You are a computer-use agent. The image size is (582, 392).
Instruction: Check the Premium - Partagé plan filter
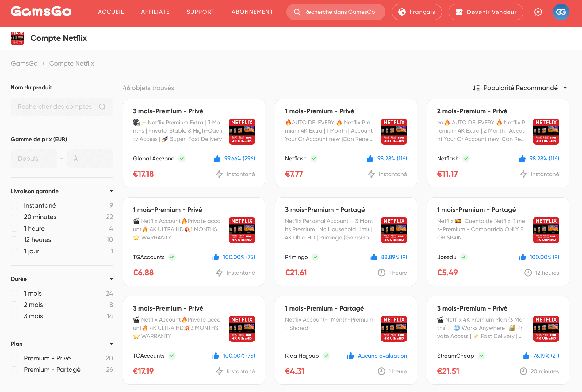tap(14, 370)
